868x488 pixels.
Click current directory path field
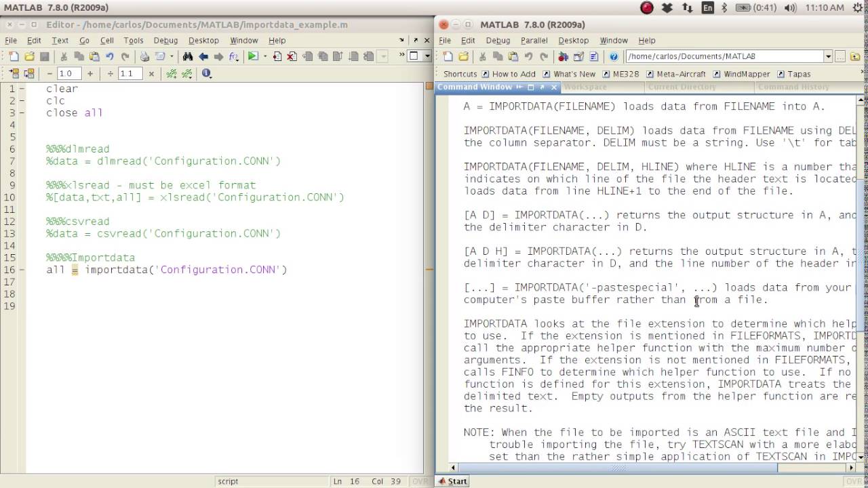[724, 56]
